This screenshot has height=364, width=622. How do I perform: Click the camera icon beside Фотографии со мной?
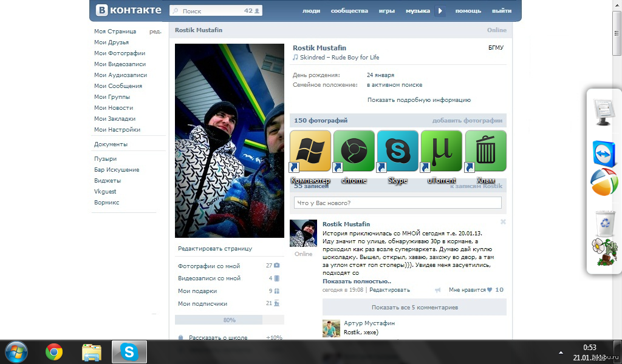pyautogui.click(x=277, y=265)
